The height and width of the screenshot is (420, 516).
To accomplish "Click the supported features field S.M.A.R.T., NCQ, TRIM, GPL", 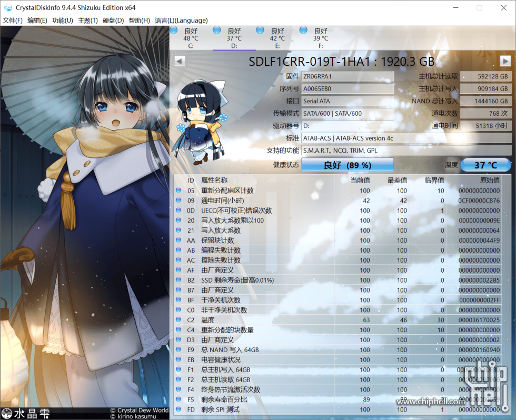I will pyautogui.click(x=406, y=151).
